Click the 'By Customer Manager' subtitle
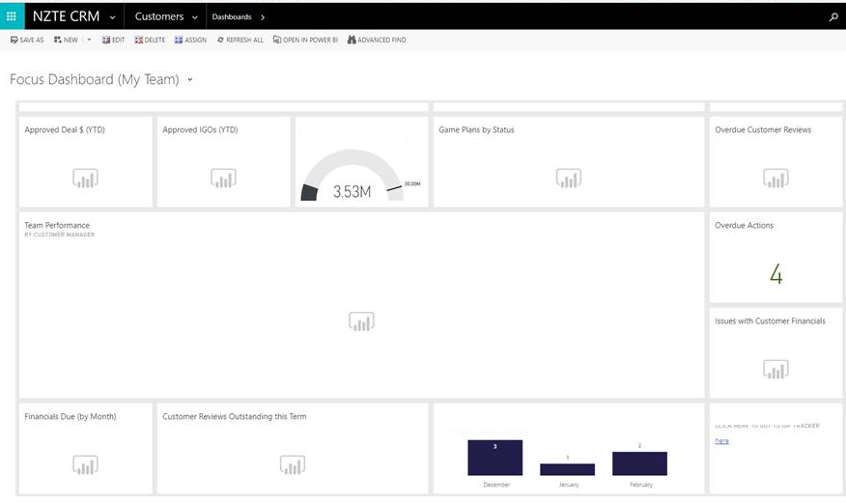This screenshot has height=504, width=846. pos(59,235)
